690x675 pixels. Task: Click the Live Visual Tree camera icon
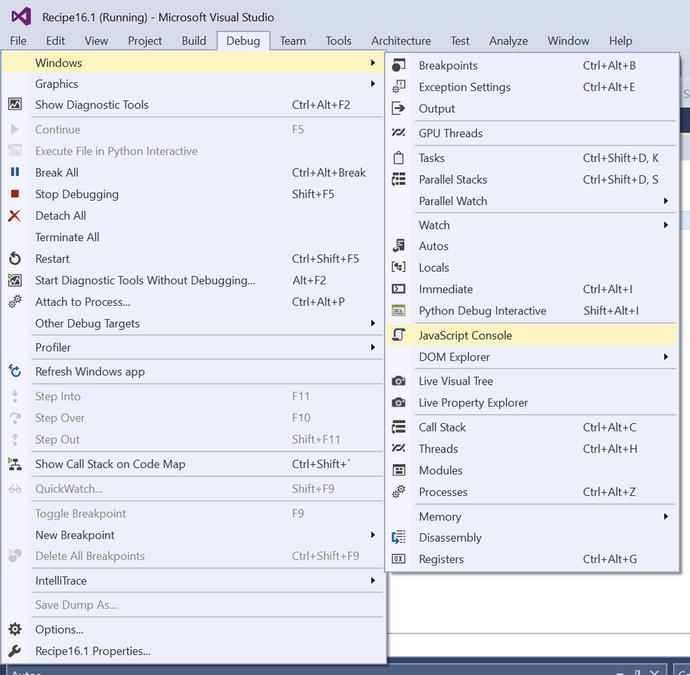[x=399, y=381]
